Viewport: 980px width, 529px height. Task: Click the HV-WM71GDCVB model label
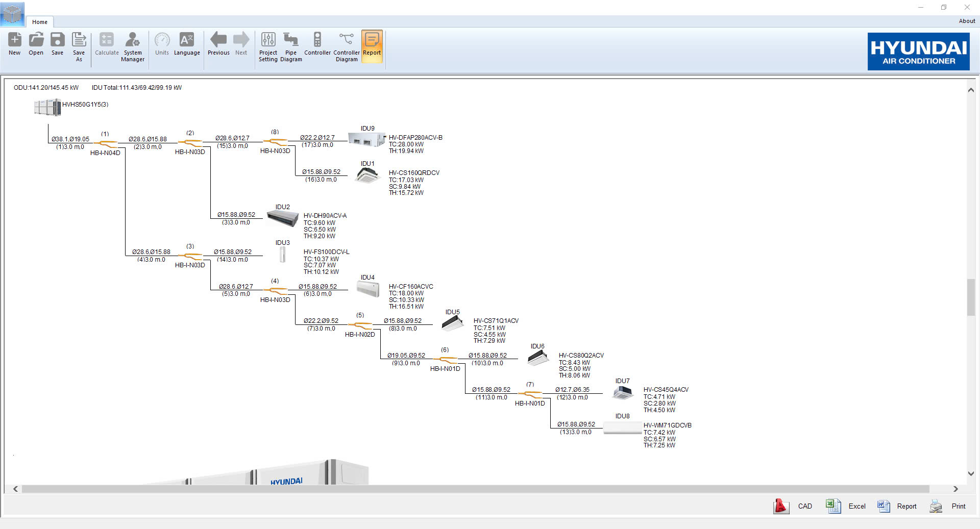(668, 425)
